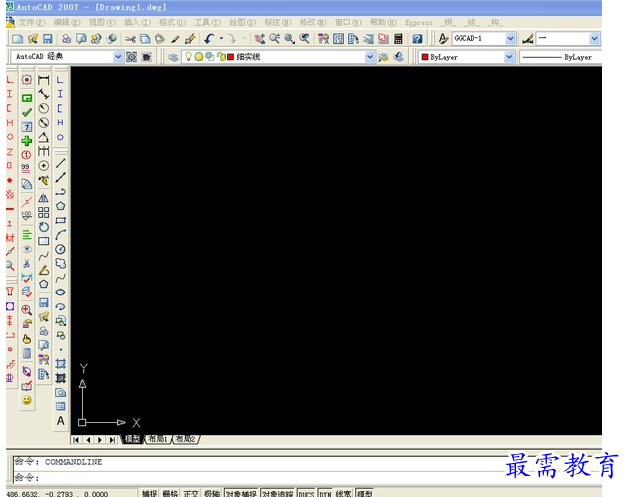Click the Workspace settings gear icon
The height and width of the screenshot is (497, 627).
[131, 57]
